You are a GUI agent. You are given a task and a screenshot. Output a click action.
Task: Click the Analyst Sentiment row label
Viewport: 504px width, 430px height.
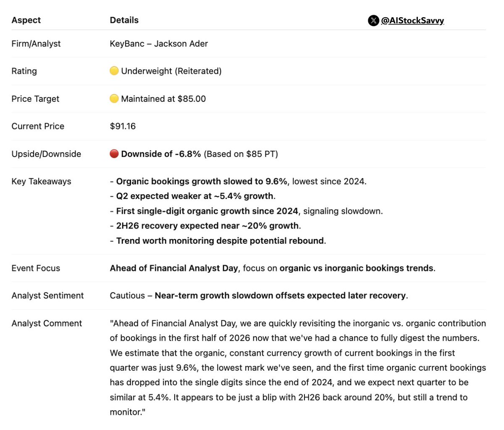[47, 296]
